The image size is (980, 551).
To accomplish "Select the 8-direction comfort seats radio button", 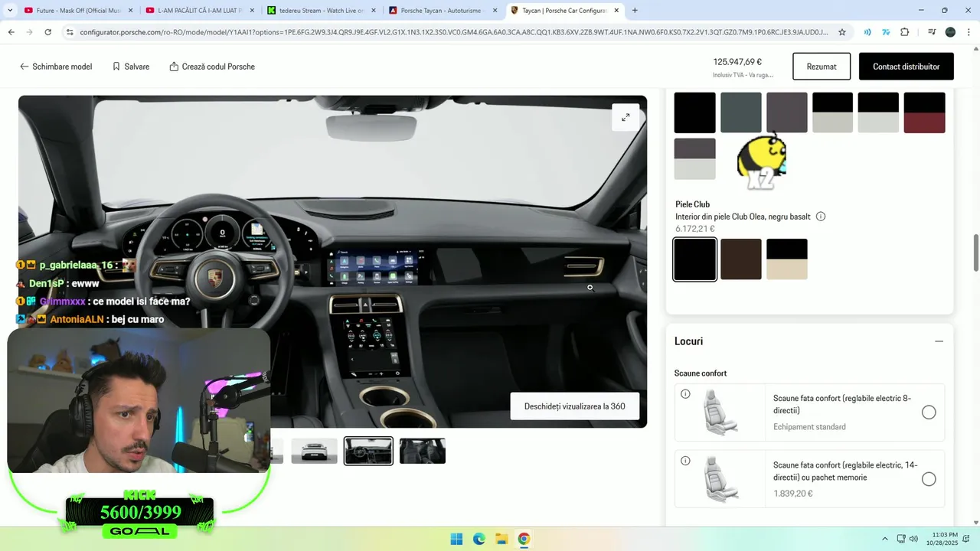I will pyautogui.click(x=929, y=412).
